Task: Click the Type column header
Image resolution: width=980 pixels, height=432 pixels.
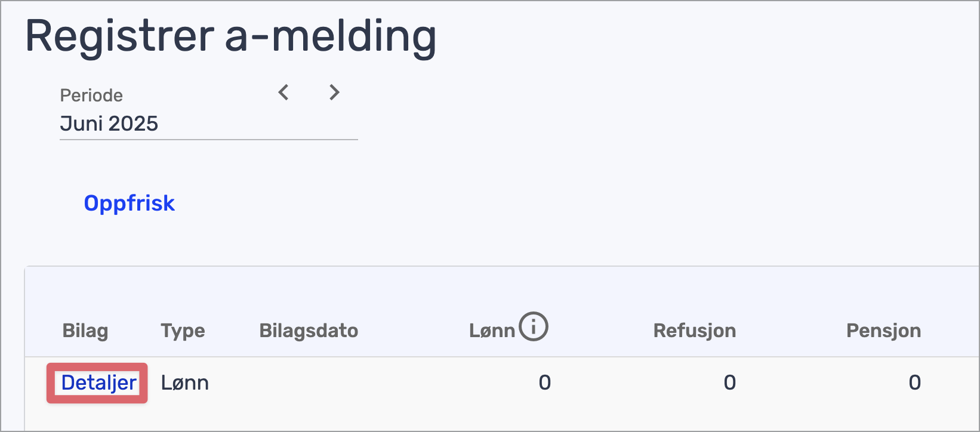Action: coord(183,331)
